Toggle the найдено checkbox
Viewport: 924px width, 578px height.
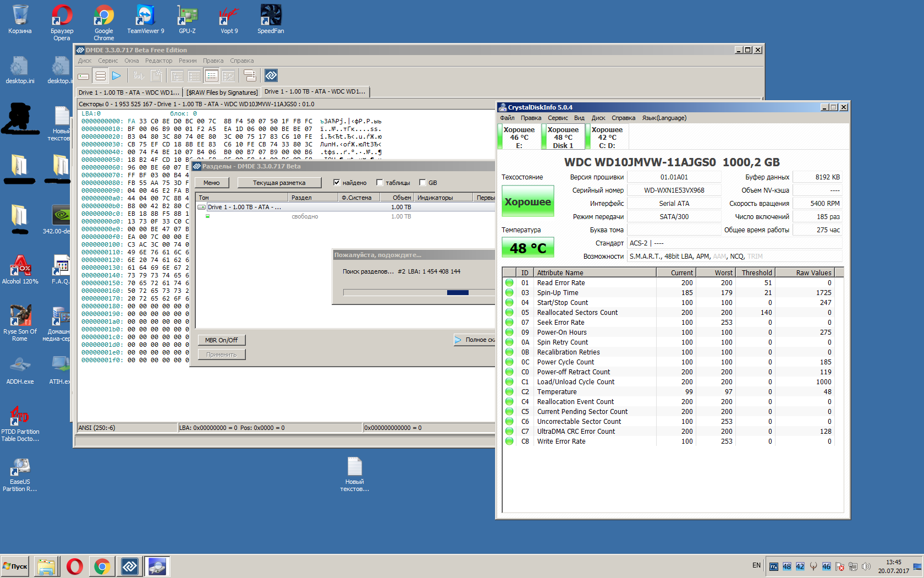pos(337,182)
